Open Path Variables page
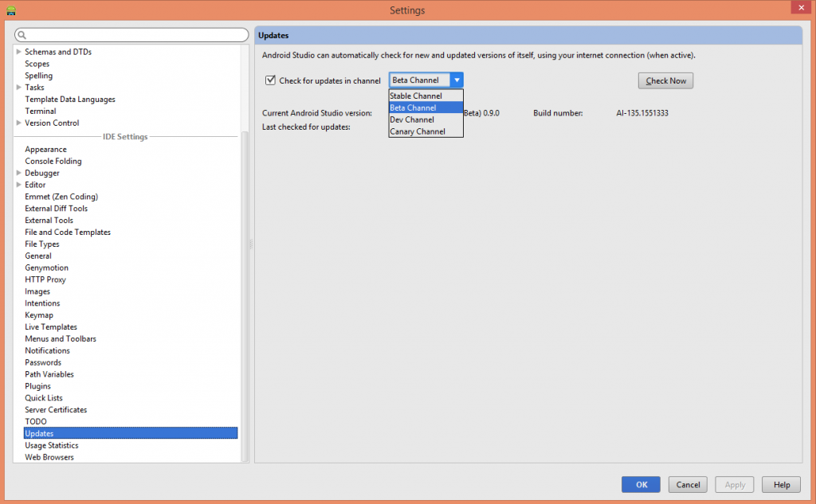The image size is (816, 504). (49, 374)
